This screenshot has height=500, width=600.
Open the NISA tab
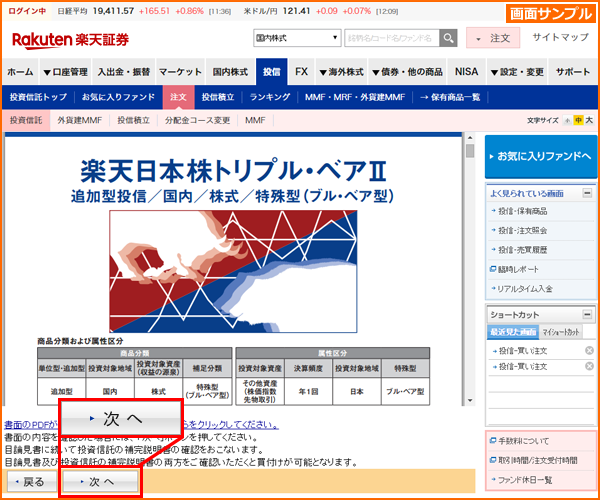click(466, 72)
